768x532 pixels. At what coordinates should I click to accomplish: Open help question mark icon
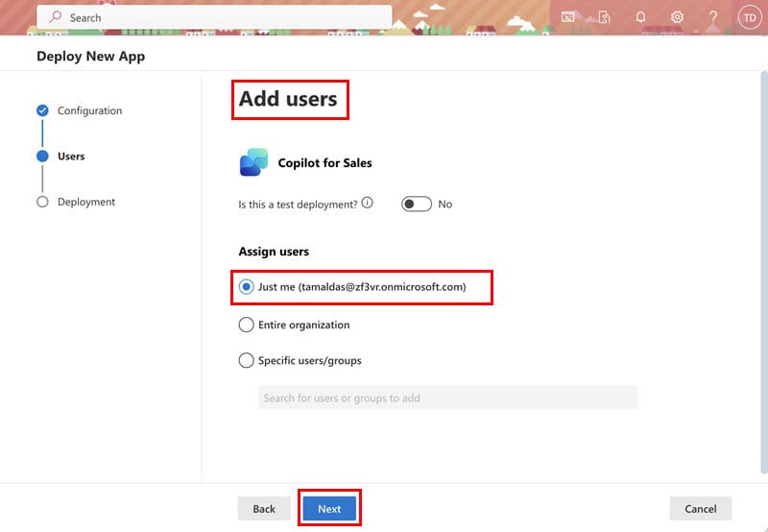click(x=713, y=17)
